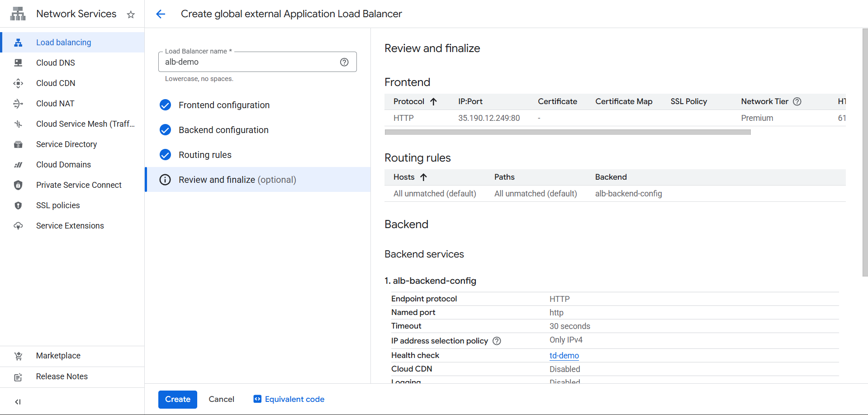This screenshot has height=415, width=868.
Task: Click the Create button
Action: [x=177, y=399]
